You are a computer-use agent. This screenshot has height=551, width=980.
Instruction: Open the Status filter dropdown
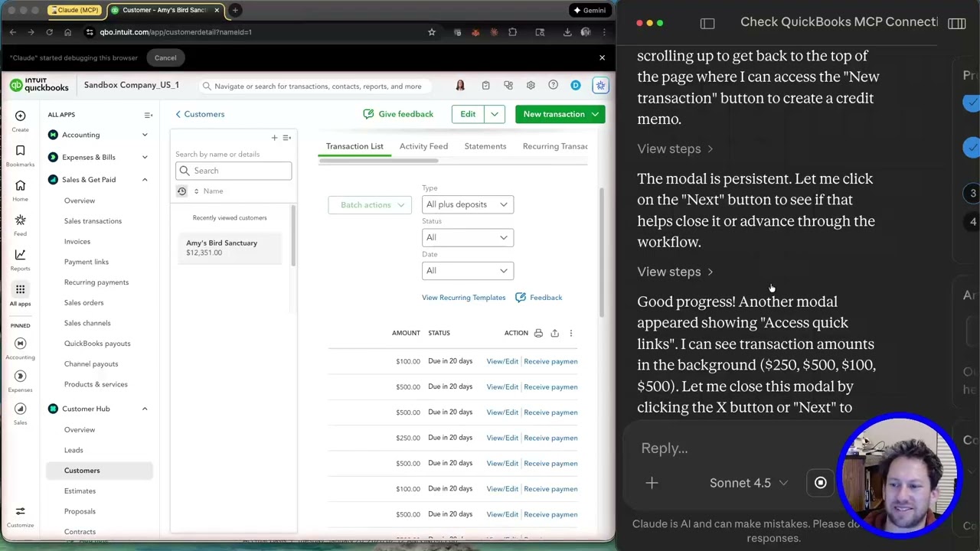[x=467, y=237]
